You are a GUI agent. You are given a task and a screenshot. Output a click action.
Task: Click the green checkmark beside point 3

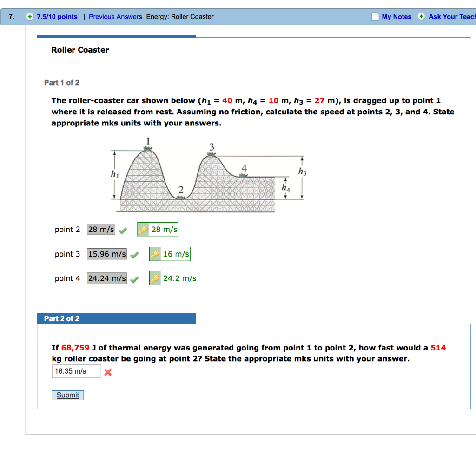click(134, 255)
